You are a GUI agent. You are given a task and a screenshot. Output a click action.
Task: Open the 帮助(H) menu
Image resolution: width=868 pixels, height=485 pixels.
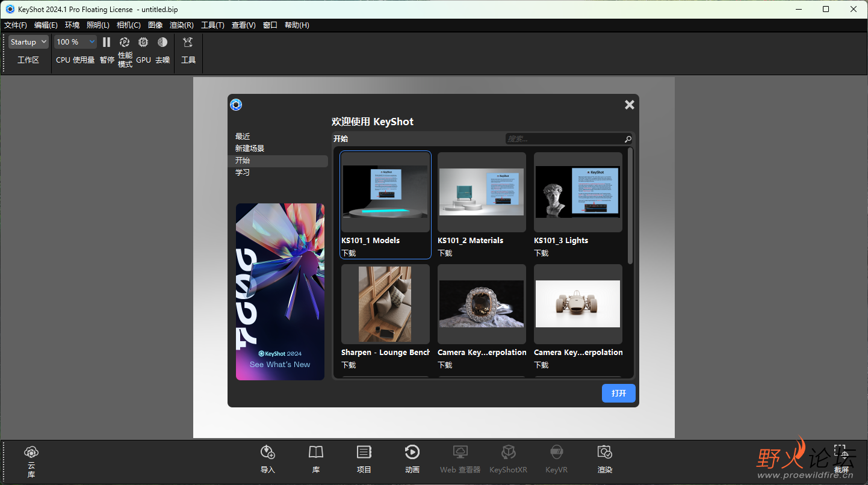pyautogui.click(x=297, y=25)
